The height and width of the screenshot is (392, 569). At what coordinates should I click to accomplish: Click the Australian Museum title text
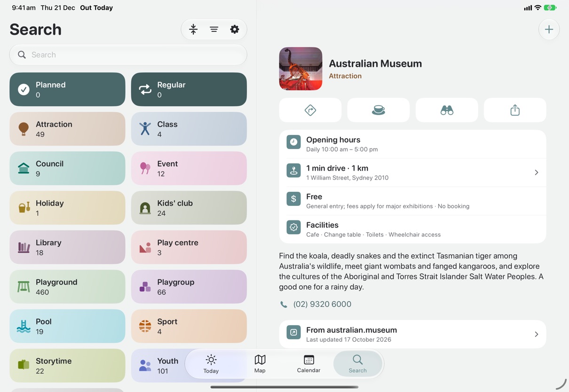pyautogui.click(x=375, y=63)
